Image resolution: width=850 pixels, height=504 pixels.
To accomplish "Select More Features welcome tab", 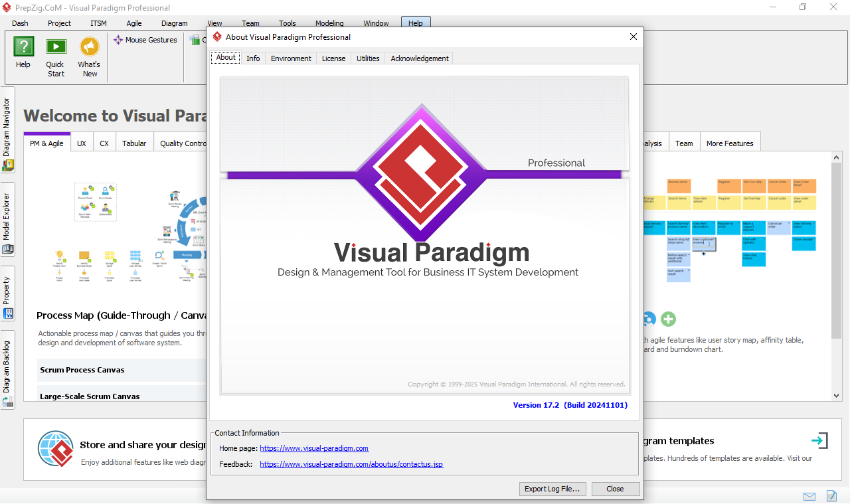I will [730, 143].
